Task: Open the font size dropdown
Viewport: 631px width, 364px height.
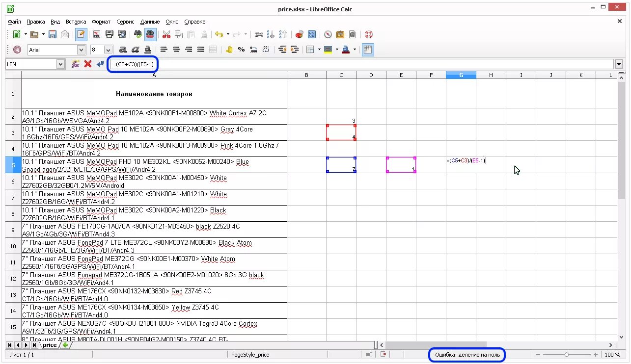Action: tap(109, 50)
